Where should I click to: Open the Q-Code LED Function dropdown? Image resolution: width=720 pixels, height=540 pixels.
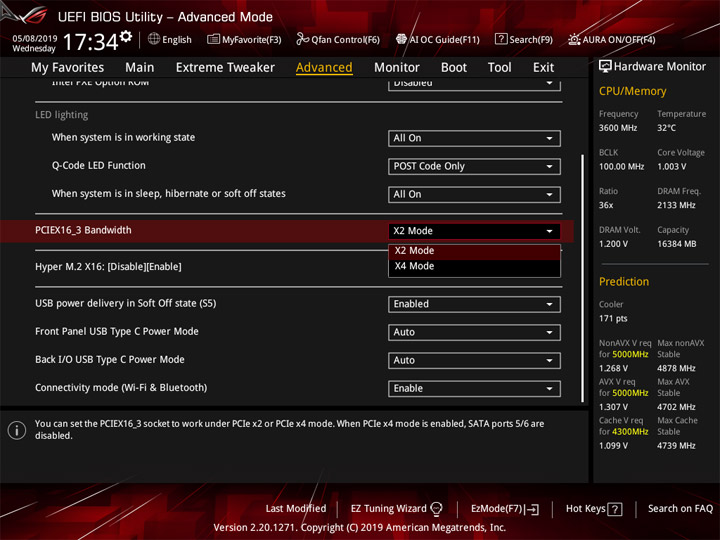point(474,166)
